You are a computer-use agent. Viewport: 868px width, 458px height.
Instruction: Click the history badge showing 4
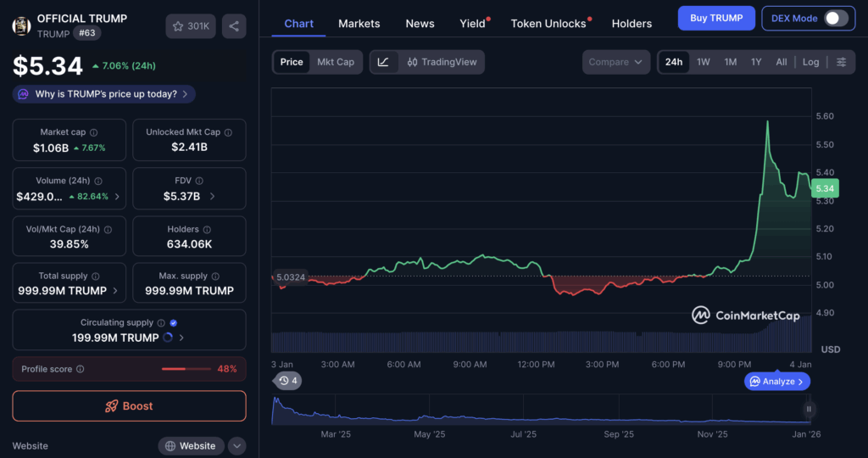288,381
